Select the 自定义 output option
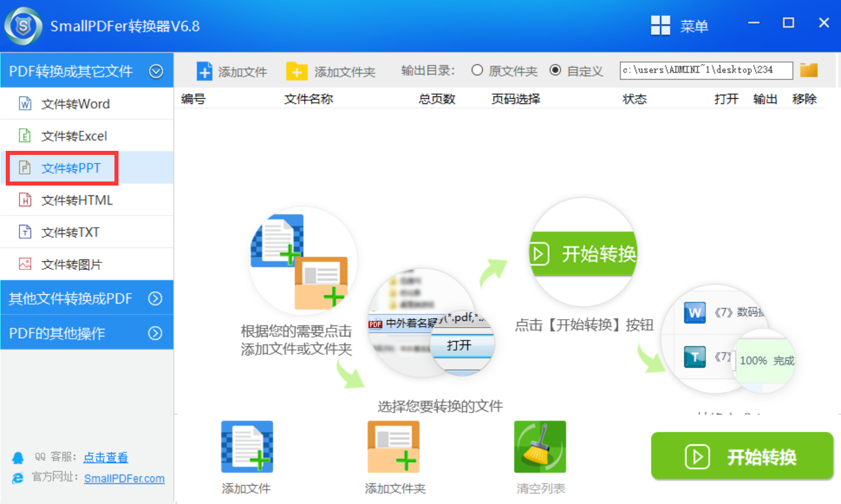This screenshot has width=841, height=504. (555, 70)
